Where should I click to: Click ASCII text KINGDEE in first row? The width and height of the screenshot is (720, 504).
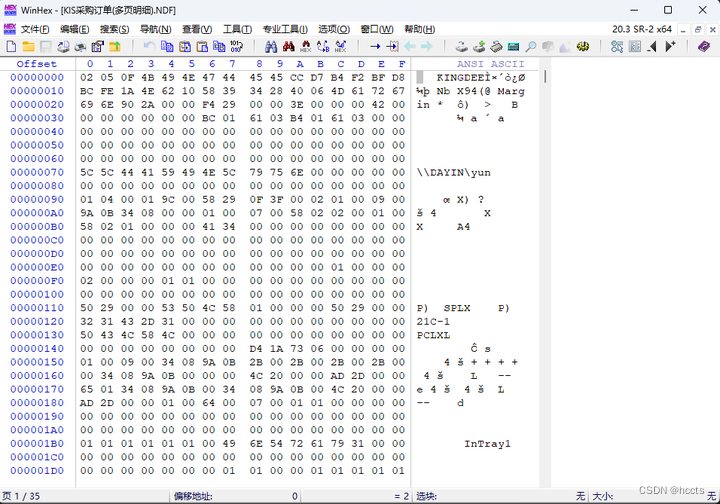(460, 78)
